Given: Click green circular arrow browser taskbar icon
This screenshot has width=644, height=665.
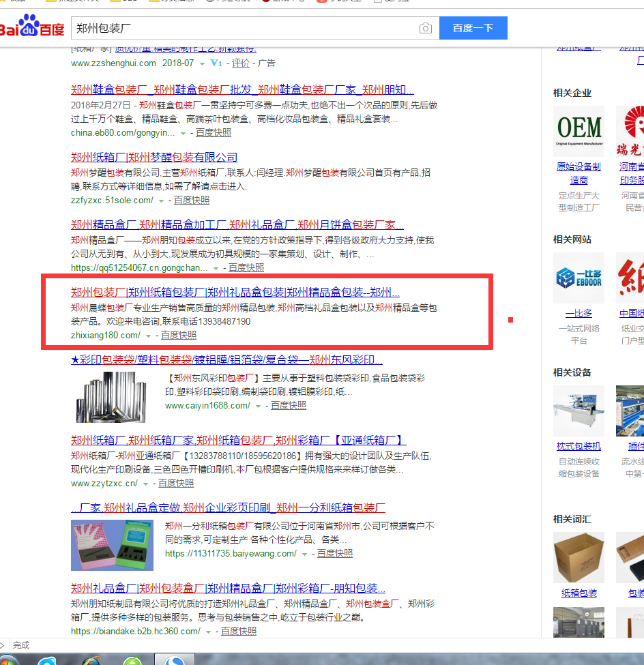Looking at the screenshot, I should 132,661.
